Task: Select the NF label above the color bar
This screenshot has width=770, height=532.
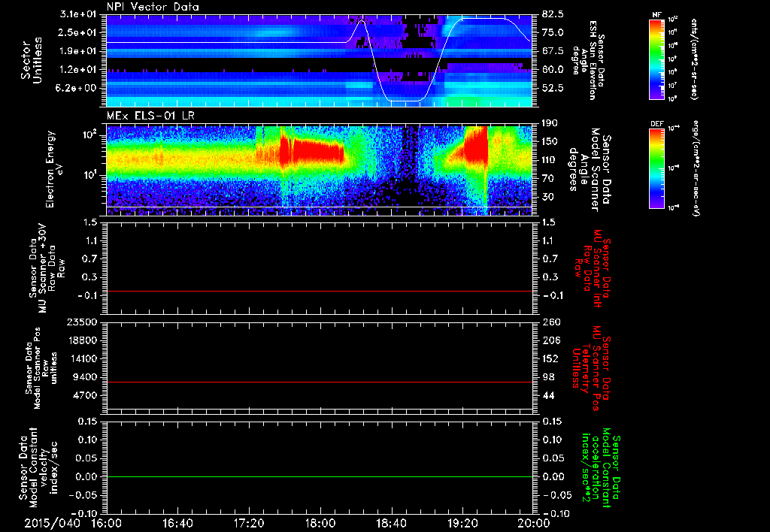Action: (656, 15)
